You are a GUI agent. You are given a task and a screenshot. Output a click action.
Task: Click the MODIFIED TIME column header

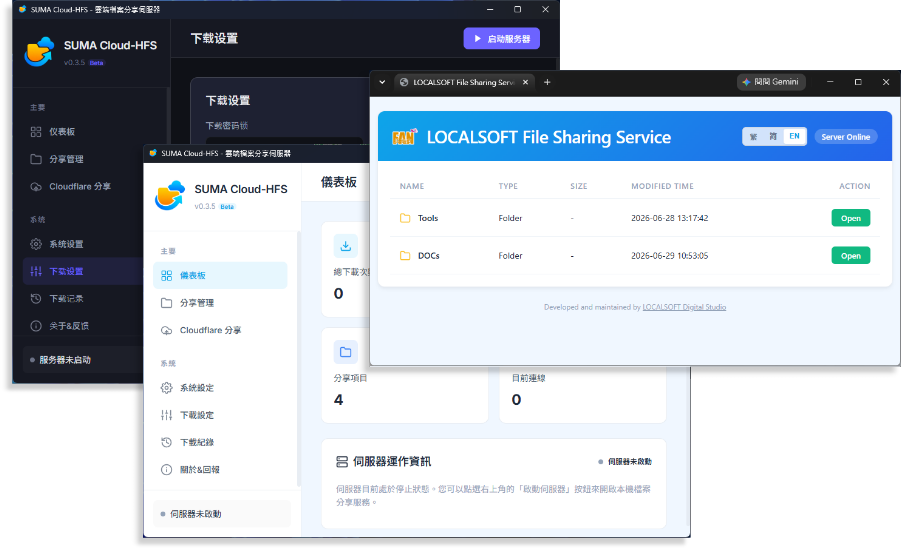pos(662,186)
